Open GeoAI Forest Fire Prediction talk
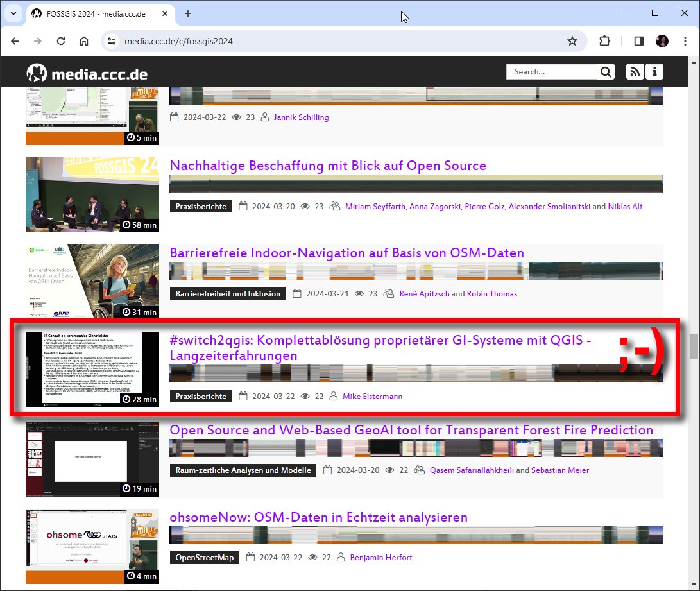 (411, 430)
